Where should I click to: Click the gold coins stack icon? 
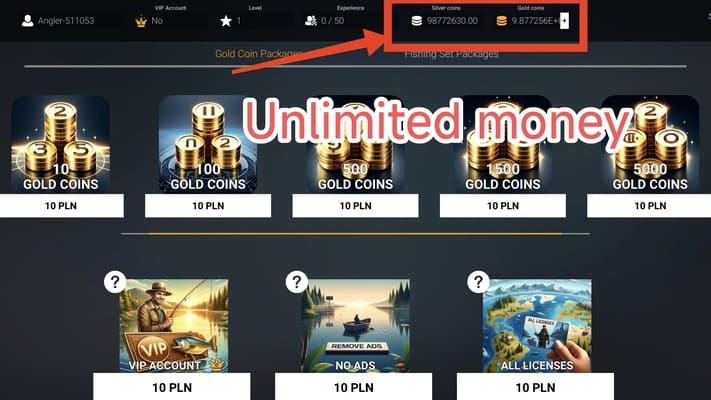tap(502, 21)
